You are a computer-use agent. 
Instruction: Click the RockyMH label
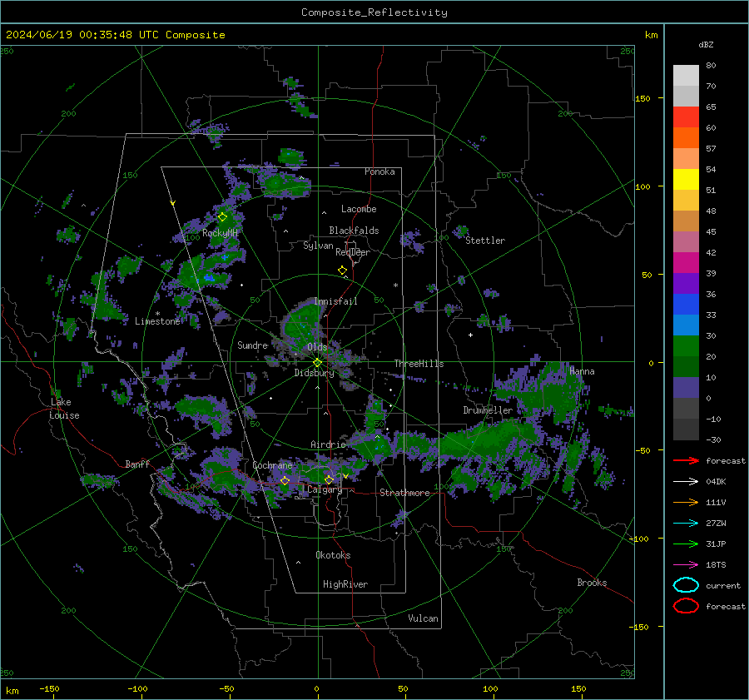coord(220,233)
